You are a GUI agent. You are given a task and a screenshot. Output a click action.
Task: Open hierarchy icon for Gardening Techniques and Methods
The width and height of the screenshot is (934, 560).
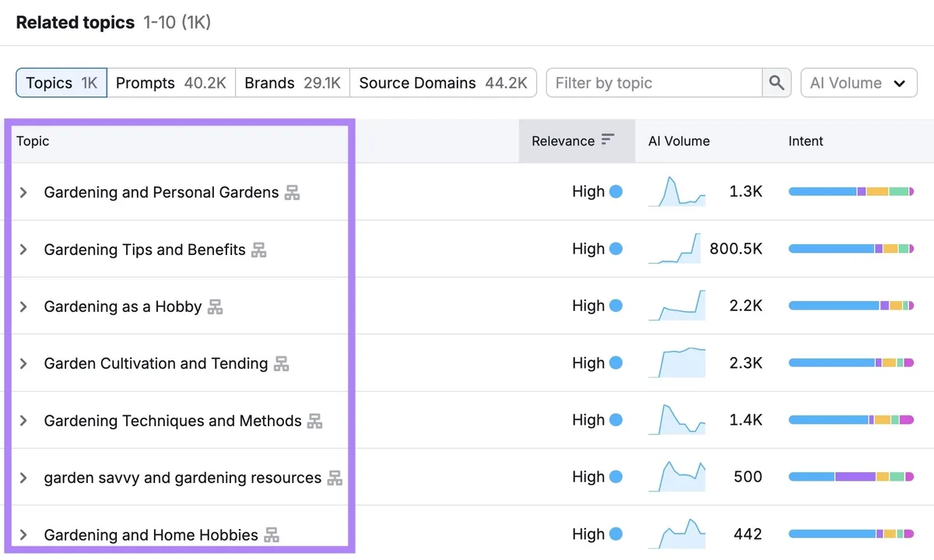pyautogui.click(x=314, y=421)
